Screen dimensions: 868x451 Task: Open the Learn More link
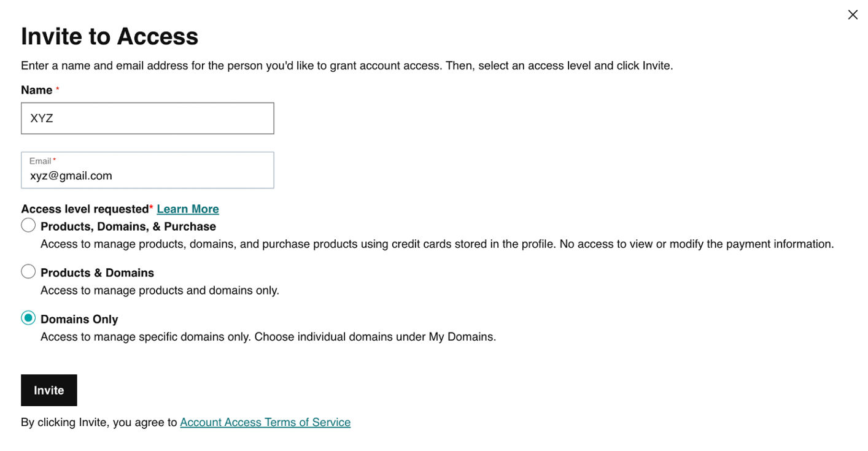coord(188,209)
